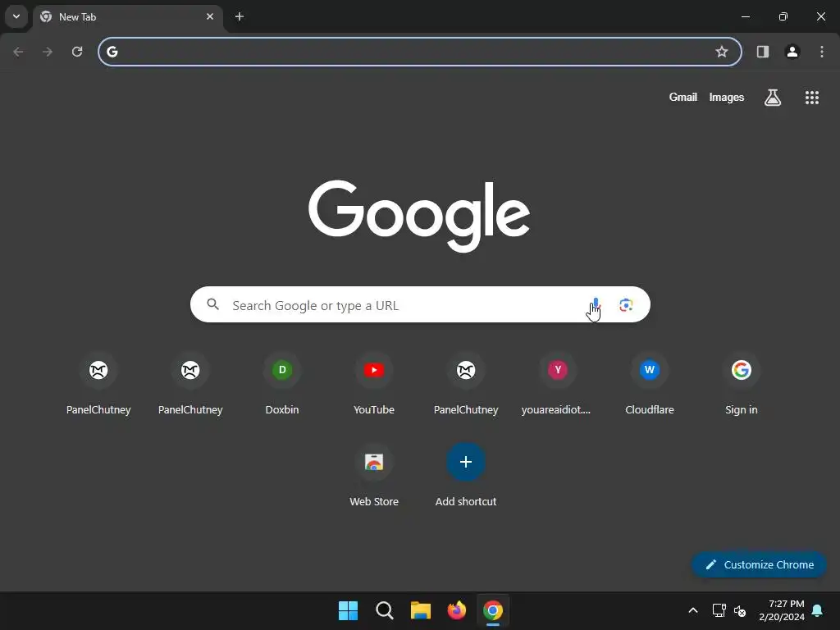Open Search Labs flask icon
840x630 pixels.
click(x=773, y=98)
